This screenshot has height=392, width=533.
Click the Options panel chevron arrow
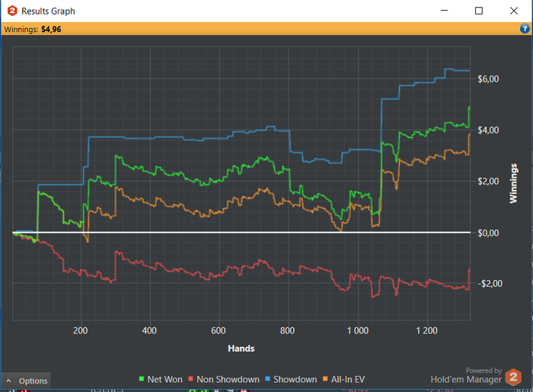click(x=9, y=381)
